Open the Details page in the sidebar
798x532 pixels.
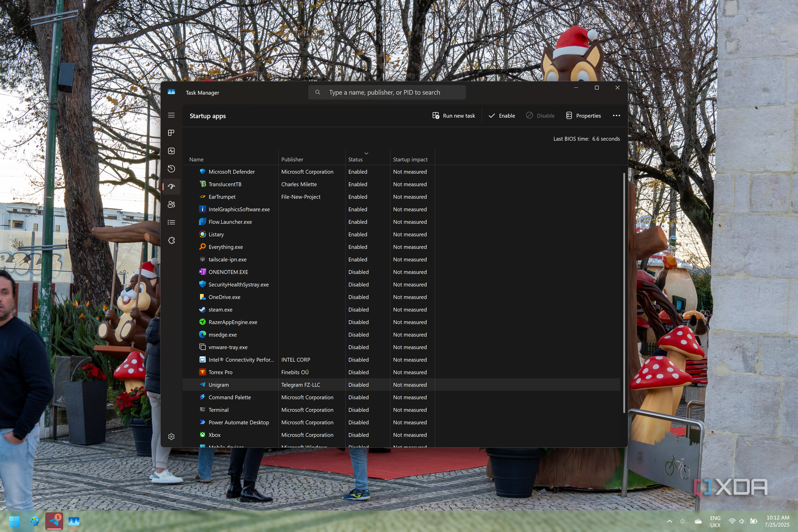[171, 222]
